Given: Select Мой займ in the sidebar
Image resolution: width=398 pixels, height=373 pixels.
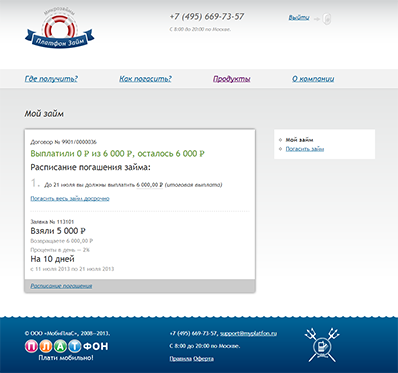Looking at the screenshot, I should coord(299,140).
